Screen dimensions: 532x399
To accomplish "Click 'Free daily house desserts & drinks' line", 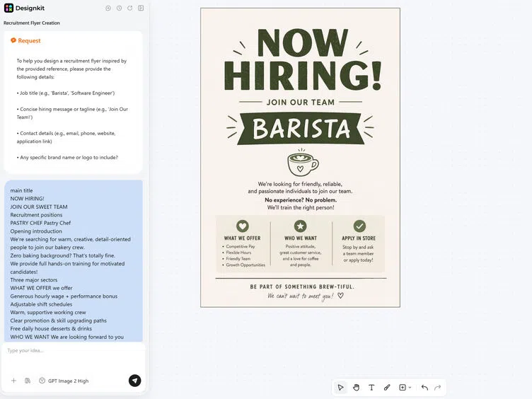I will click(51, 329).
